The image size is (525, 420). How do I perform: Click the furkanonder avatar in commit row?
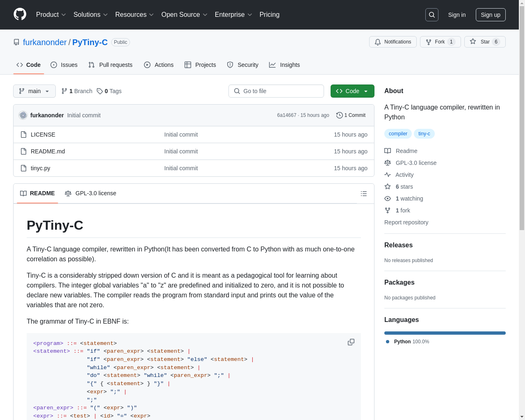(x=23, y=115)
